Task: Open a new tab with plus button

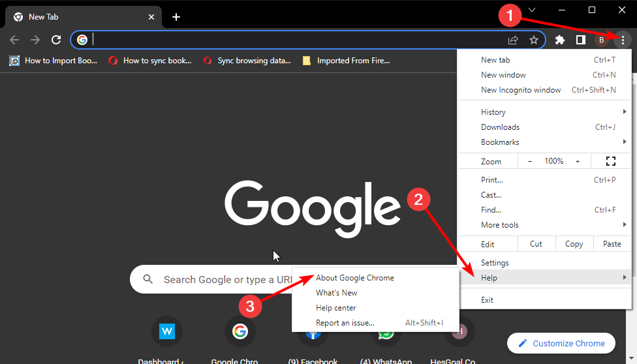Action: click(176, 17)
